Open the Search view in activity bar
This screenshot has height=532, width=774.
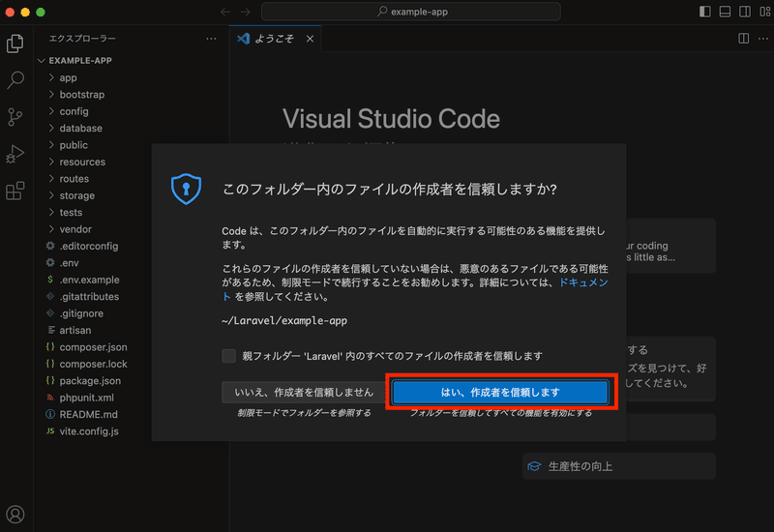pyautogui.click(x=15, y=80)
